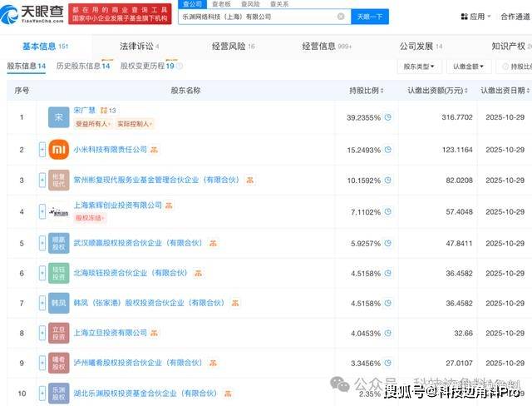Open equity chart icon next to 泸州曦肴股权投资
This screenshot has height=406, width=532.
213,363
